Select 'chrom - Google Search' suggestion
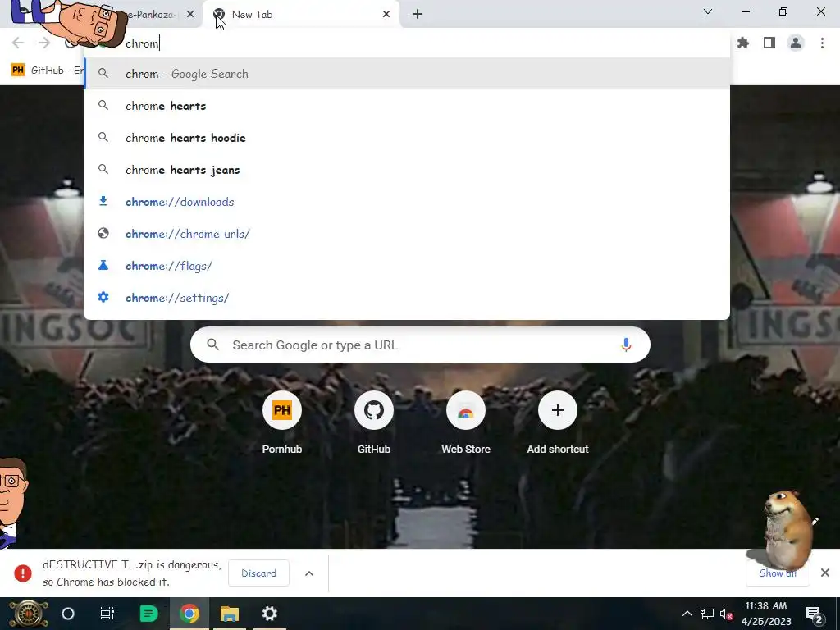The image size is (840, 630). pos(407,73)
